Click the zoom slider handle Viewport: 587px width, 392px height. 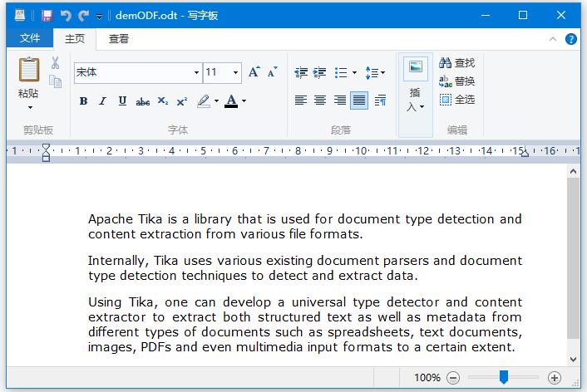tap(504, 377)
